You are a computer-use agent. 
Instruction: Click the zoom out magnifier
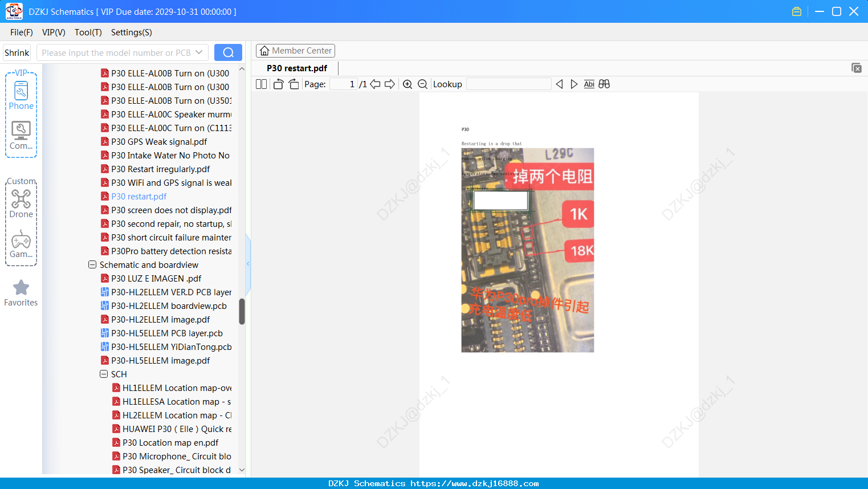[423, 84]
